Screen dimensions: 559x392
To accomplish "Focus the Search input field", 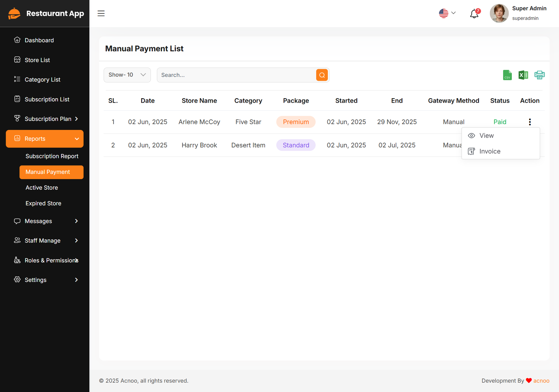I will [x=236, y=75].
